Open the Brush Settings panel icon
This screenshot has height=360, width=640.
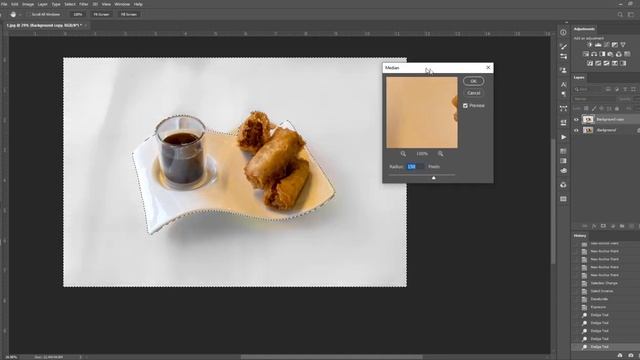coord(563,47)
